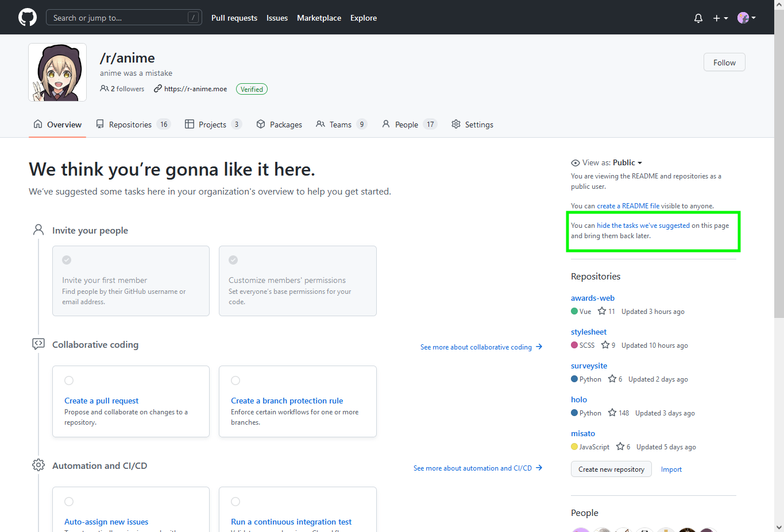Viewport: 784px width, 532px height.
Task: Open Packages via its box icon
Action: coord(261,124)
